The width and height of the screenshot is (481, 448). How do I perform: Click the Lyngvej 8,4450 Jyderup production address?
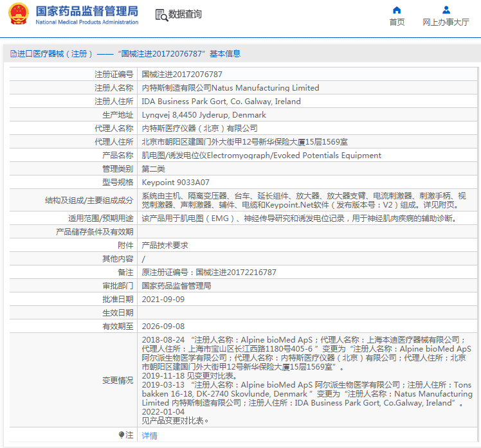203,115
